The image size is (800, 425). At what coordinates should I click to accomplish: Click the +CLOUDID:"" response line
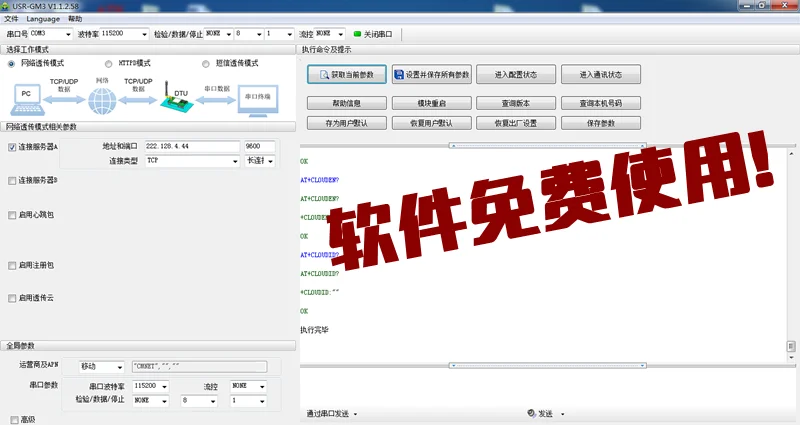pos(320,292)
